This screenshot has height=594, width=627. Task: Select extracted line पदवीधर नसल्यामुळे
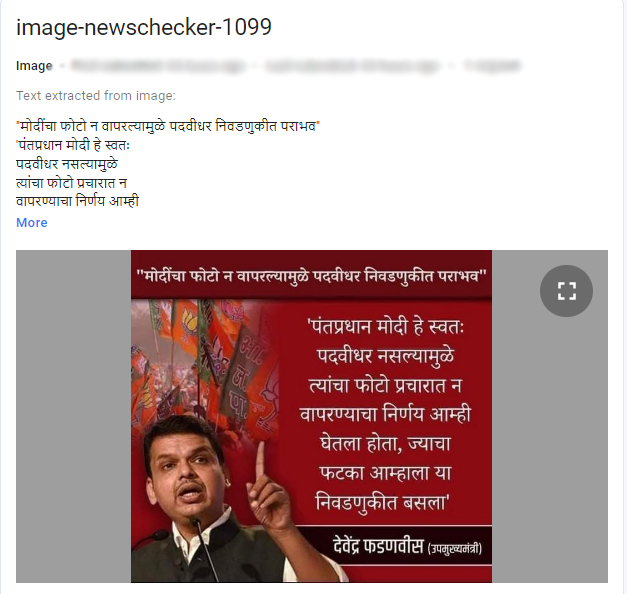pos(67,164)
